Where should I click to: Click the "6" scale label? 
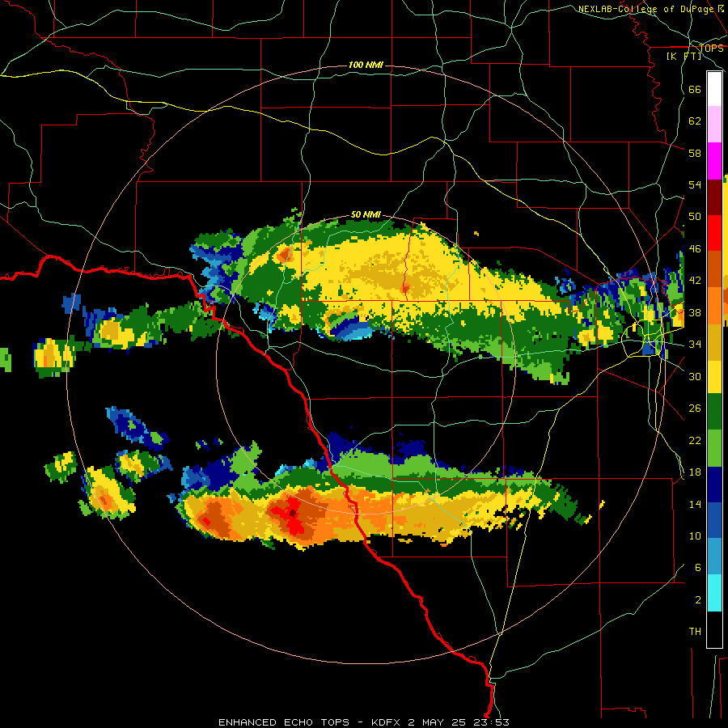698,568
